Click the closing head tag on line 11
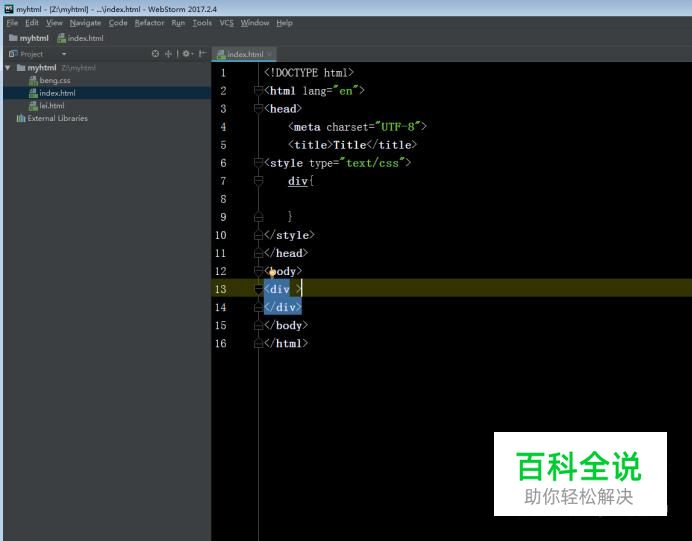This screenshot has width=692, height=541. click(x=286, y=253)
